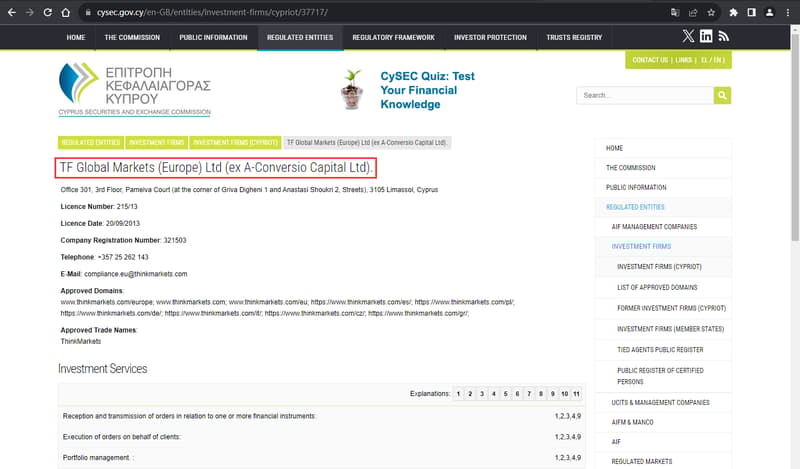Click the page vertical scrollbar
The width and height of the screenshot is (800, 469).
tap(794, 130)
